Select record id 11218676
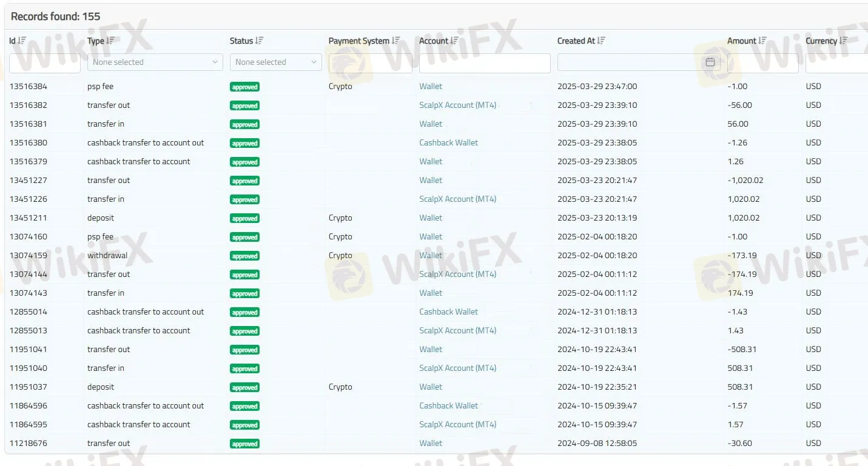The image size is (868, 466). (28, 443)
